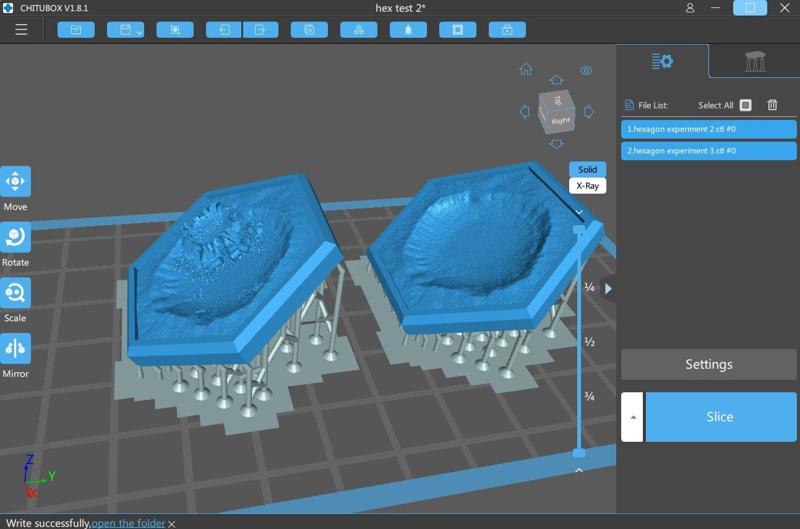Select the left hexagon model in viewport
This screenshot has height=529, width=800.
[x=235, y=270]
